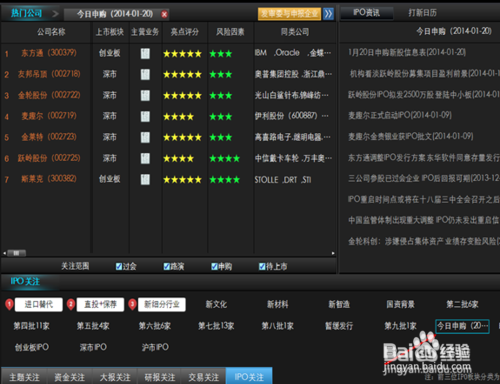
Task: Select the 进口替代 theme button
Action: click(39, 304)
